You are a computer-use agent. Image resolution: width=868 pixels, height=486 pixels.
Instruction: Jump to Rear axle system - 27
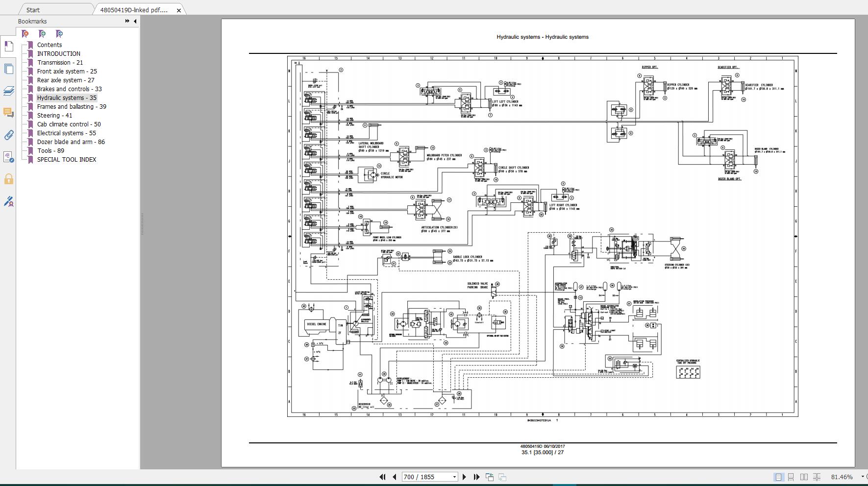pos(66,80)
